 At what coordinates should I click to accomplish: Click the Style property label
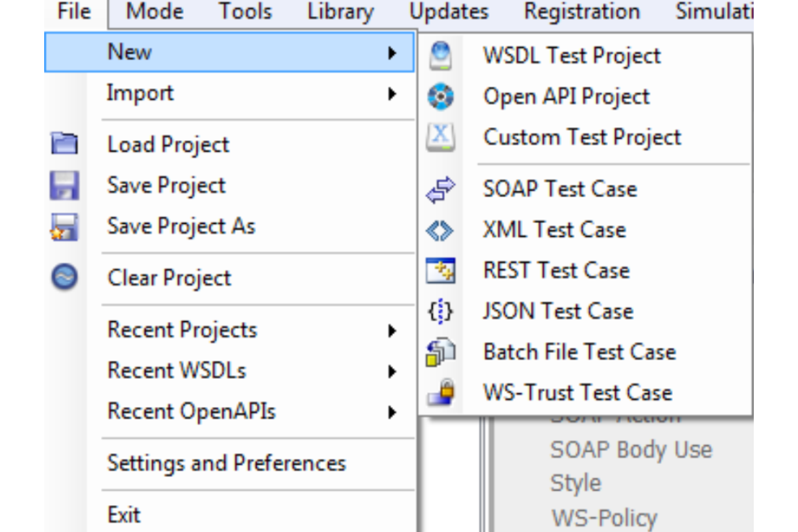tap(575, 483)
